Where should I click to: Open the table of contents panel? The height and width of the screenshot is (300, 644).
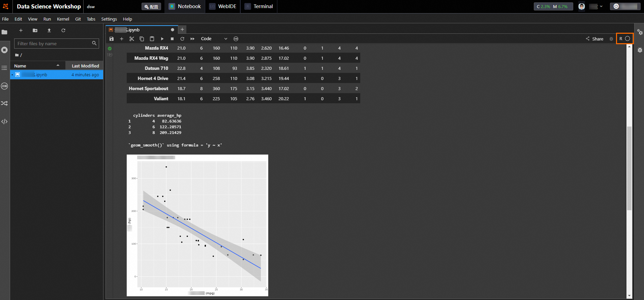(4, 68)
